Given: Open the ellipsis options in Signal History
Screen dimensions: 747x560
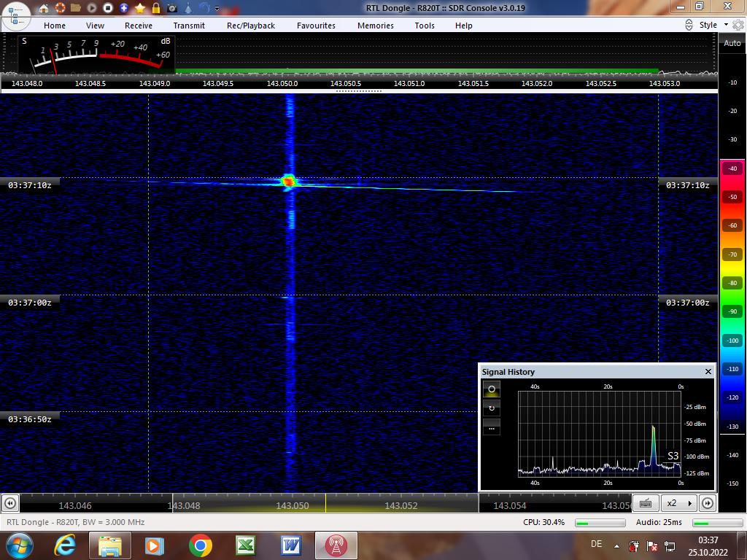Looking at the screenshot, I should point(492,427).
